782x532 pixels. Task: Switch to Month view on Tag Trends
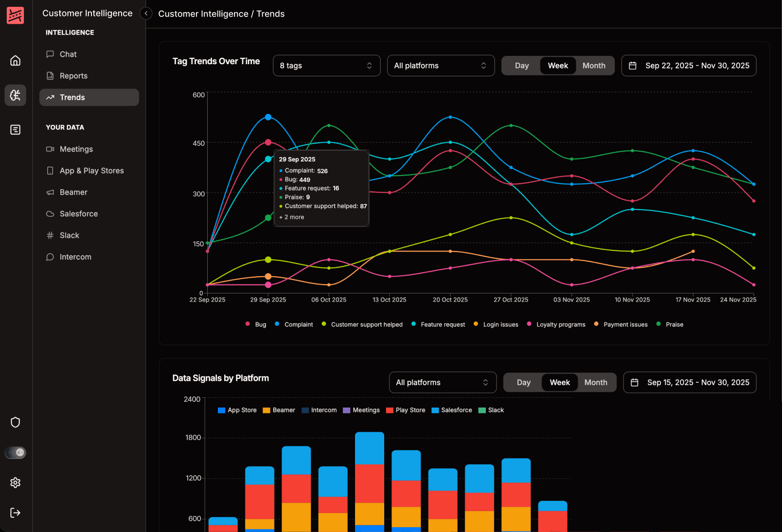(x=594, y=65)
